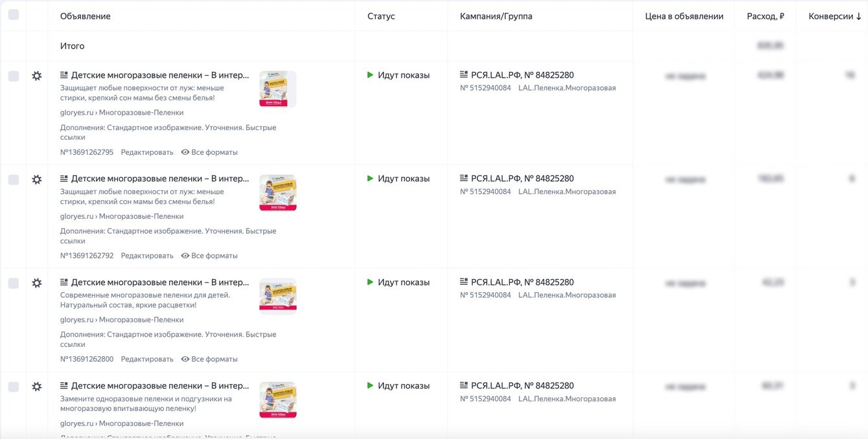Click the Цена в объявлении column header
The image size is (868, 439).
[684, 16]
